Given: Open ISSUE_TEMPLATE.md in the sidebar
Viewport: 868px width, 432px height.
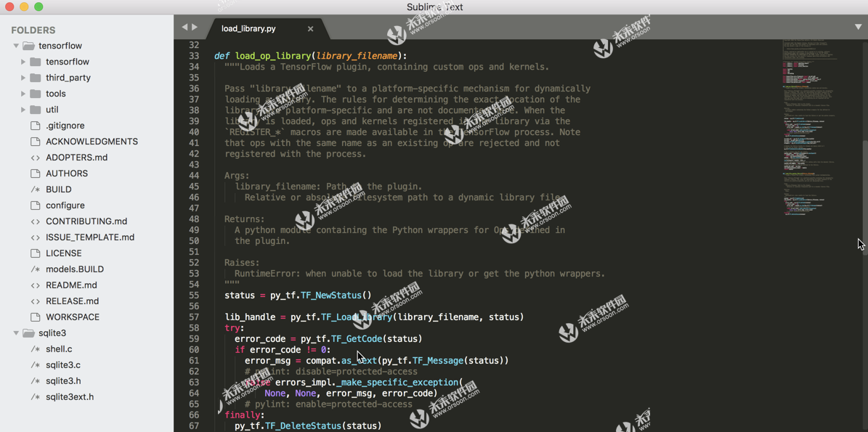Looking at the screenshot, I should 90,237.
